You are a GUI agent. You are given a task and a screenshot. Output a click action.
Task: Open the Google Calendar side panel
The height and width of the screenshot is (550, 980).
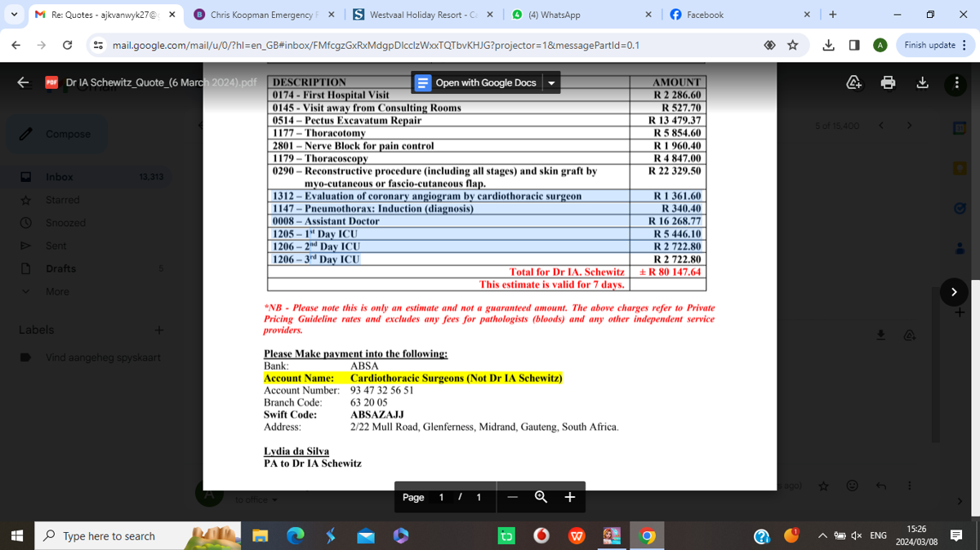tap(960, 127)
